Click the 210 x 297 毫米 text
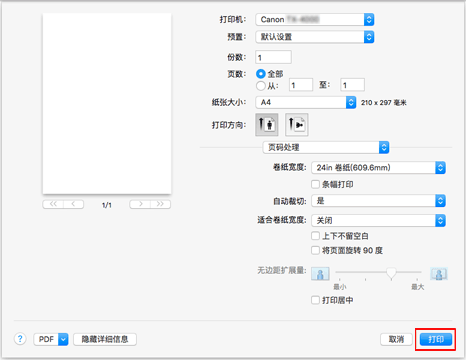 coord(384,103)
